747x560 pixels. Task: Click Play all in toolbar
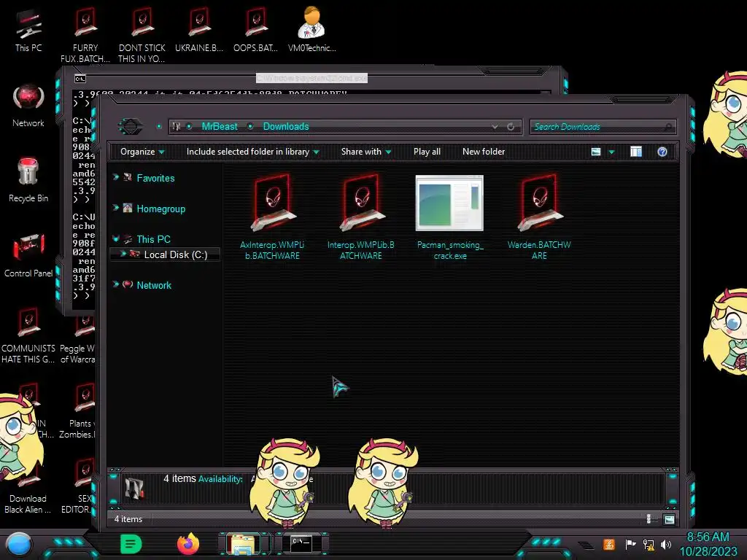427,152
